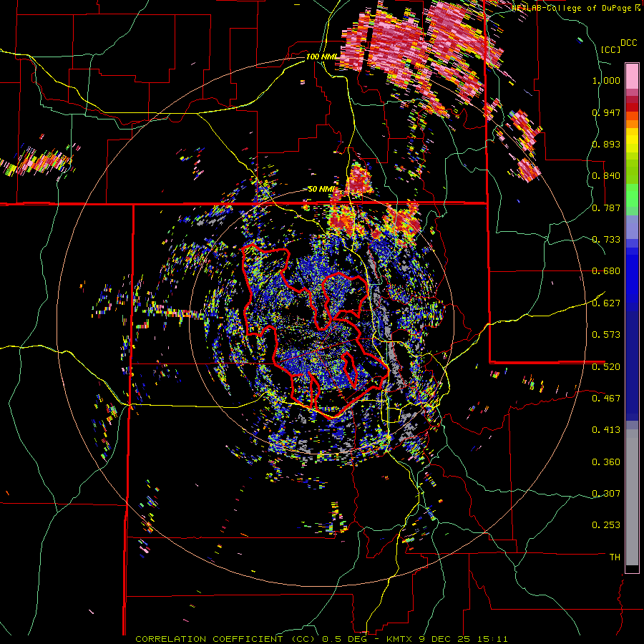
Task: Click the 0.787 scale value
Action: click(x=606, y=208)
